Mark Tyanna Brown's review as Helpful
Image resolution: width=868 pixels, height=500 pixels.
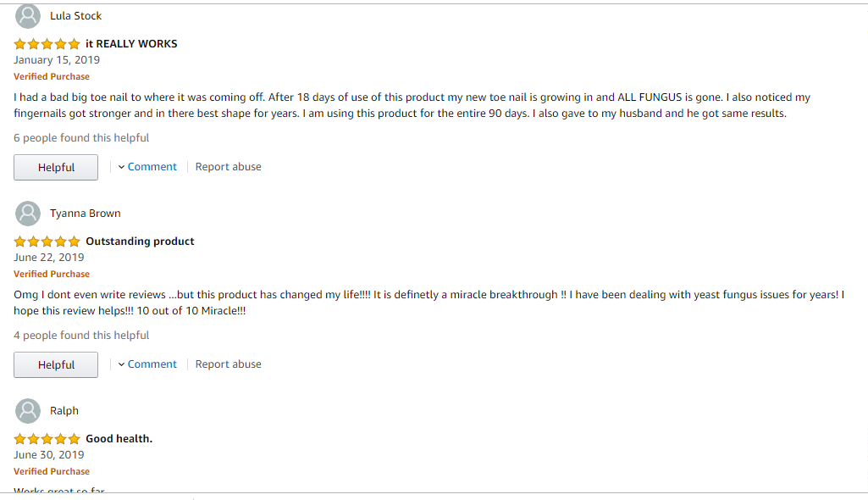point(56,365)
